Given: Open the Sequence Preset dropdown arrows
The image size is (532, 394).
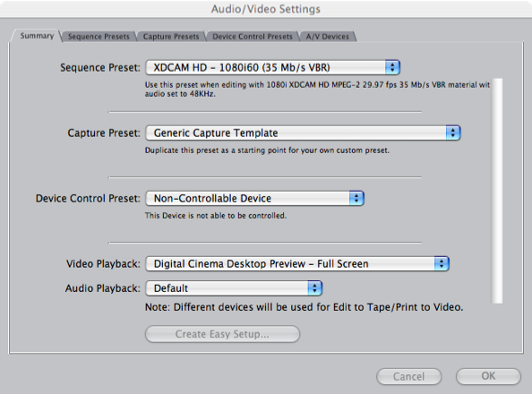Looking at the screenshot, I should point(392,67).
